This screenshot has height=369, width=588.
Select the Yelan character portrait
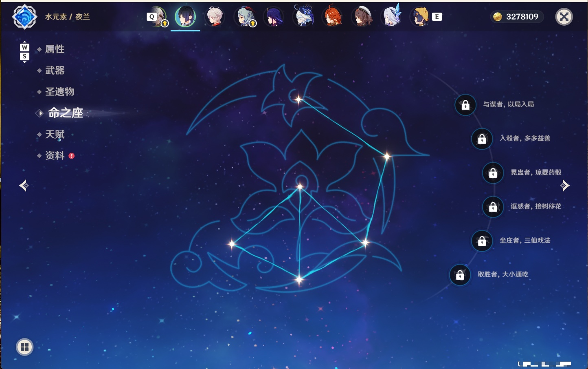tap(185, 17)
